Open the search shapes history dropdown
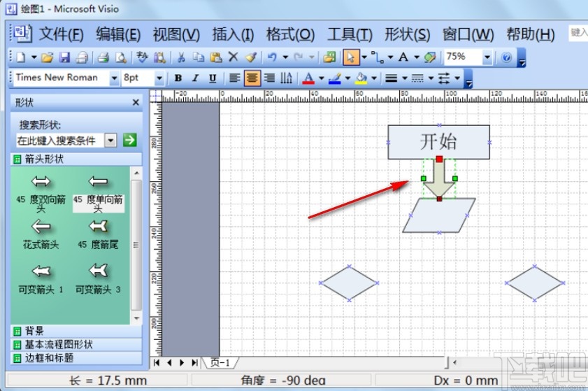 point(110,141)
